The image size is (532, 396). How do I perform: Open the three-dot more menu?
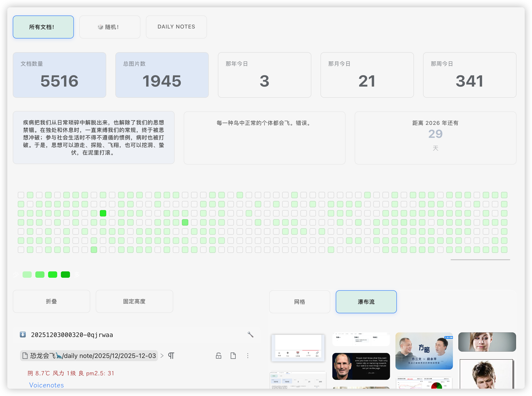click(x=248, y=355)
